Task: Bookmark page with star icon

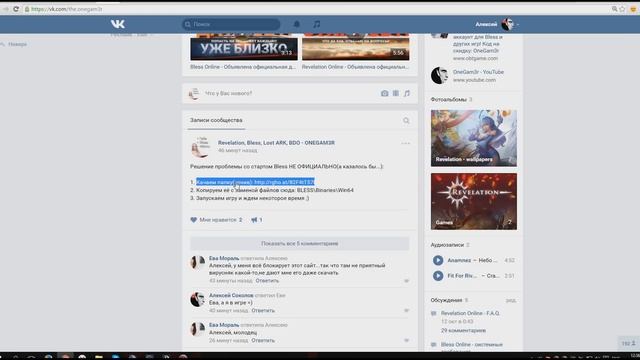Action: (x=622, y=9)
